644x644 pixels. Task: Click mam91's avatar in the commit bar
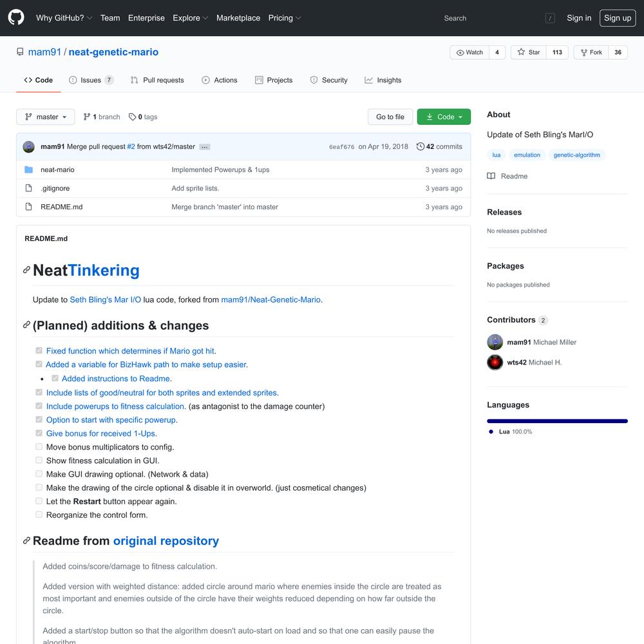tap(28, 147)
